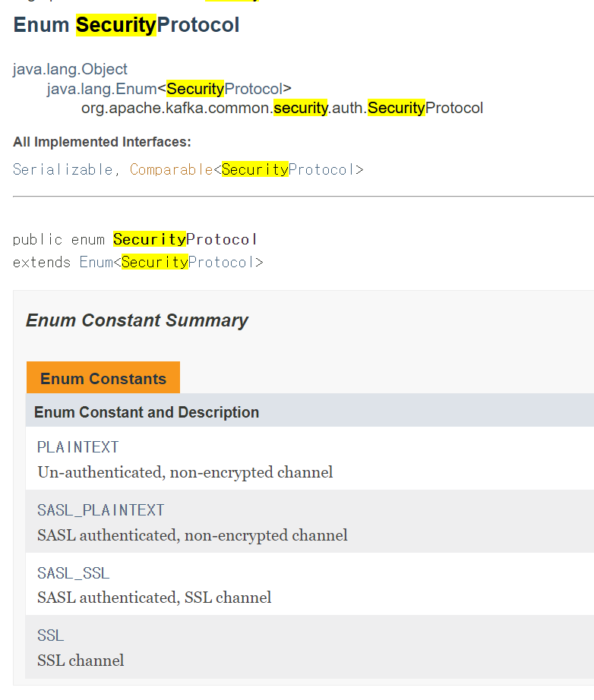Click the 'SSL channel' description text
The width and height of the screenshot is (594, 700).
coord(81,661)
